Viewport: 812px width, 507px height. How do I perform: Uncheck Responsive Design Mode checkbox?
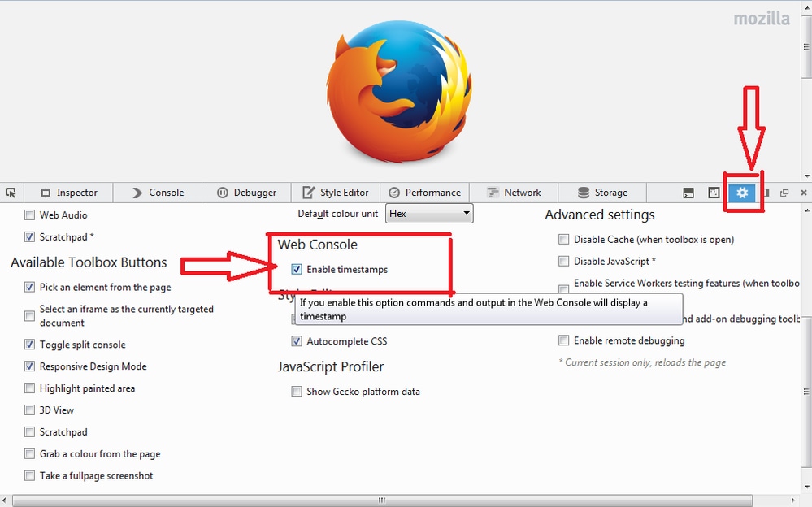pos(29,366)
